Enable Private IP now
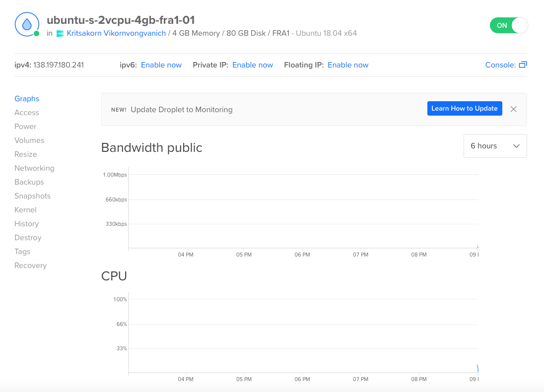This screenshot has height=392, width=544. [253, 65]
